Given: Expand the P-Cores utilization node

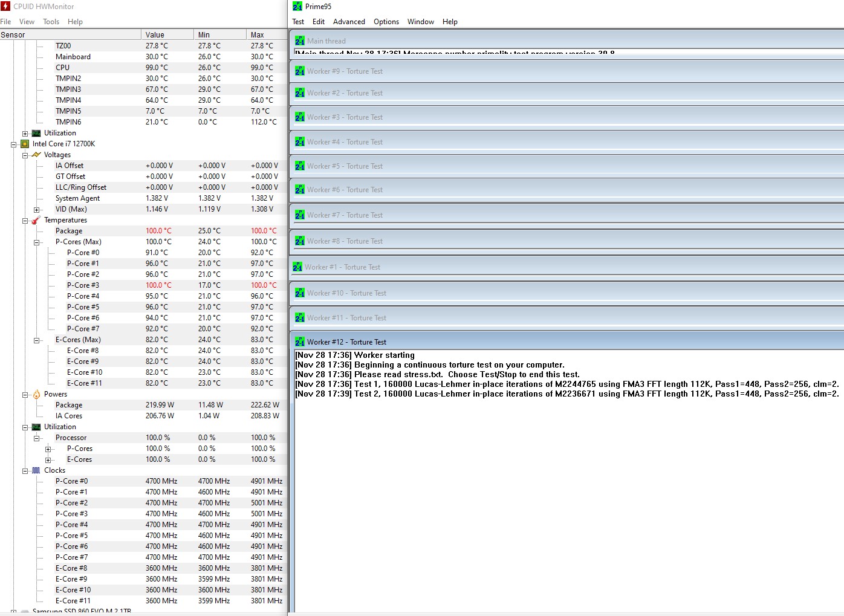Looking at the screenshot, I should [x=48, y=449].
